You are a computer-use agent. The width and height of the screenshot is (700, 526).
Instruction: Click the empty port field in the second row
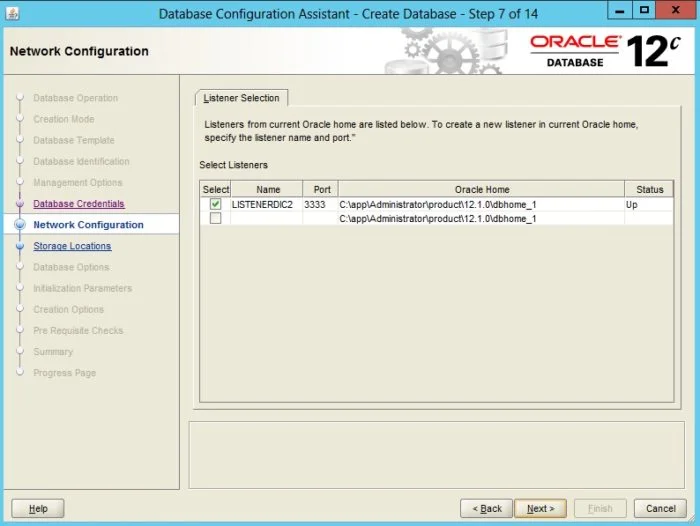321,218
